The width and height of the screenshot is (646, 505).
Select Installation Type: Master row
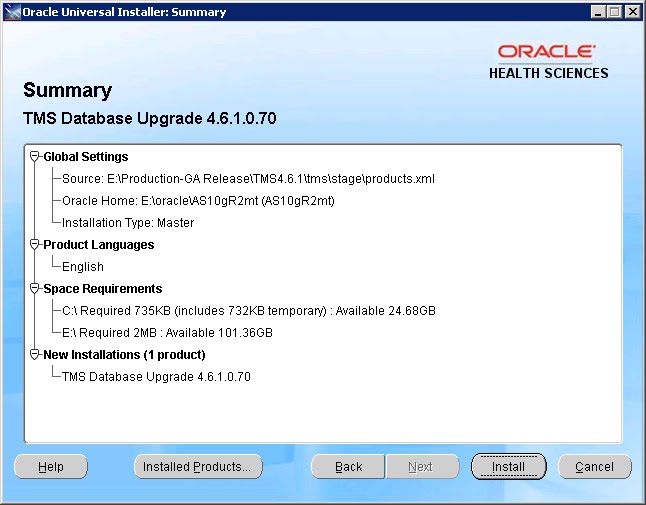click(128, 223)
